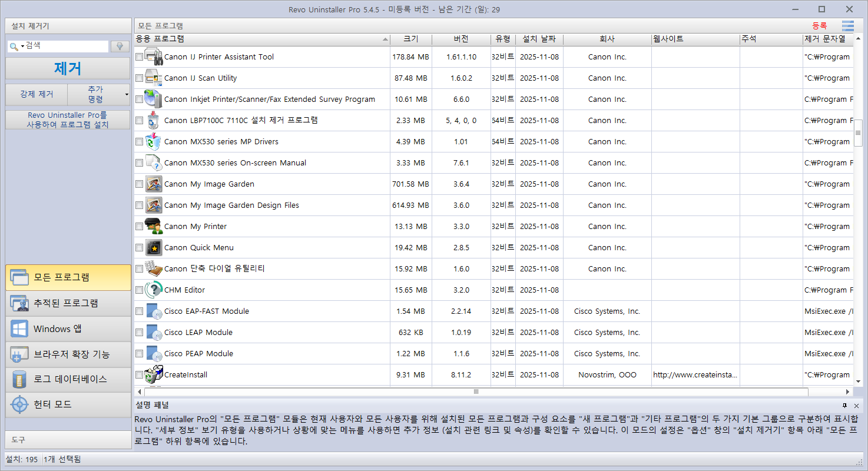
Task: Collapse the 설치 제거기 section header
Action: coord(68,26)
